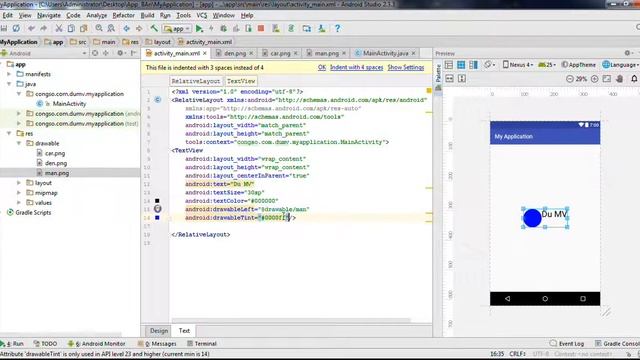Click the Pan hand icon in preview
640x360 pixels.
(x=620, y=79)
